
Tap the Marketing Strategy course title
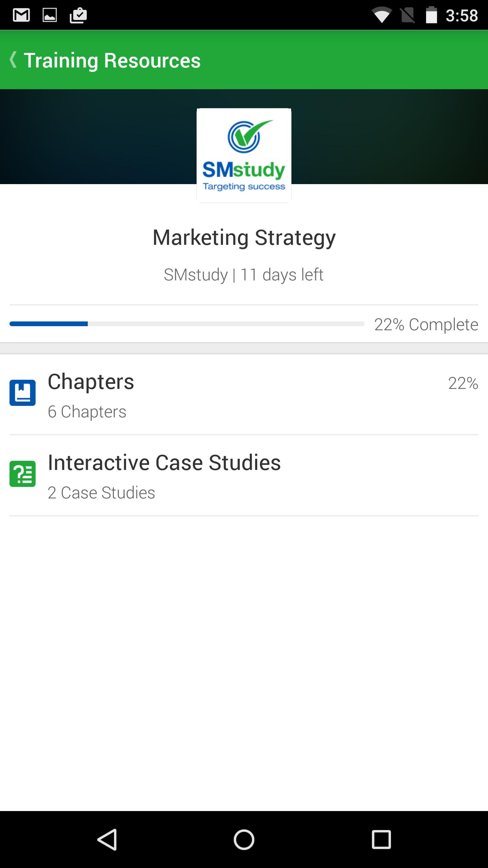[244, 238]
